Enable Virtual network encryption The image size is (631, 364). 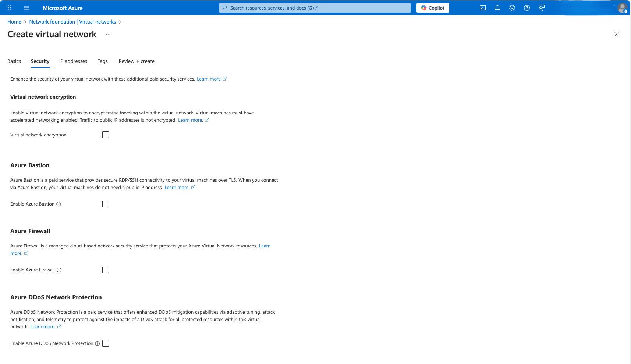coord(106,134)
